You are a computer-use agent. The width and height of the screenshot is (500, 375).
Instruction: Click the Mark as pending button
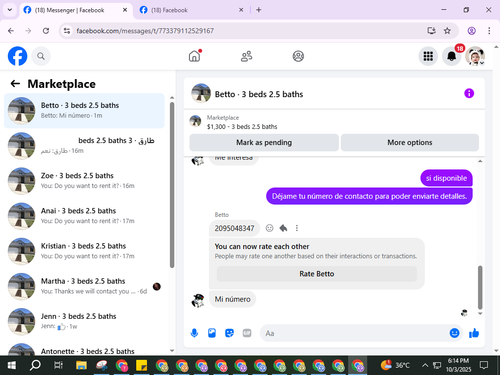click(264, 143)
